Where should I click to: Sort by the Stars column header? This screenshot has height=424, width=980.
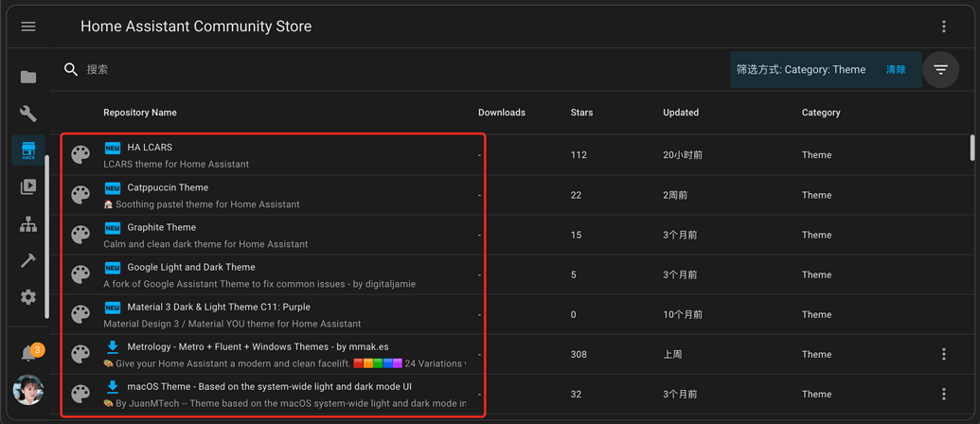pos(581,113)
